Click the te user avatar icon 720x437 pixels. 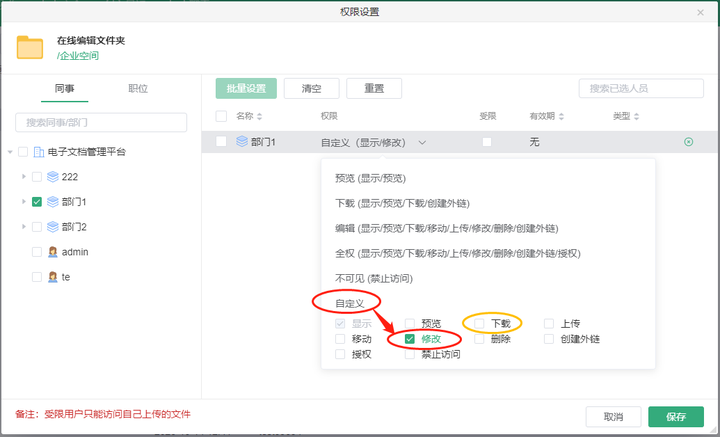[x=53, y=277]
